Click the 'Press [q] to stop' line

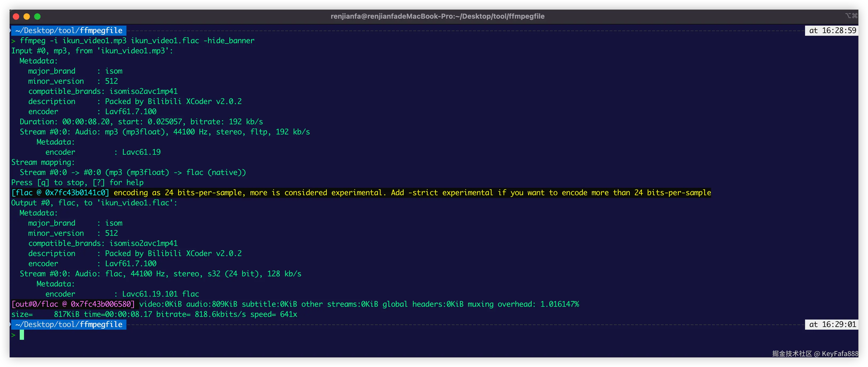78,182
